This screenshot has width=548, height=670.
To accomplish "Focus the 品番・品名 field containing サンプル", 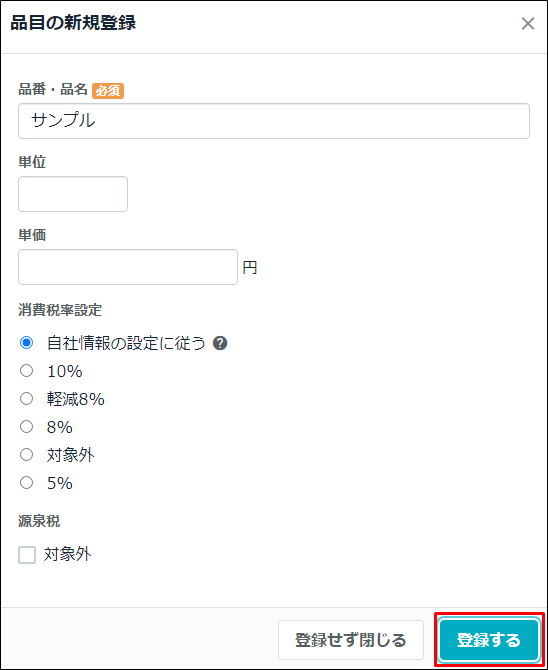I will click(274, 121).
